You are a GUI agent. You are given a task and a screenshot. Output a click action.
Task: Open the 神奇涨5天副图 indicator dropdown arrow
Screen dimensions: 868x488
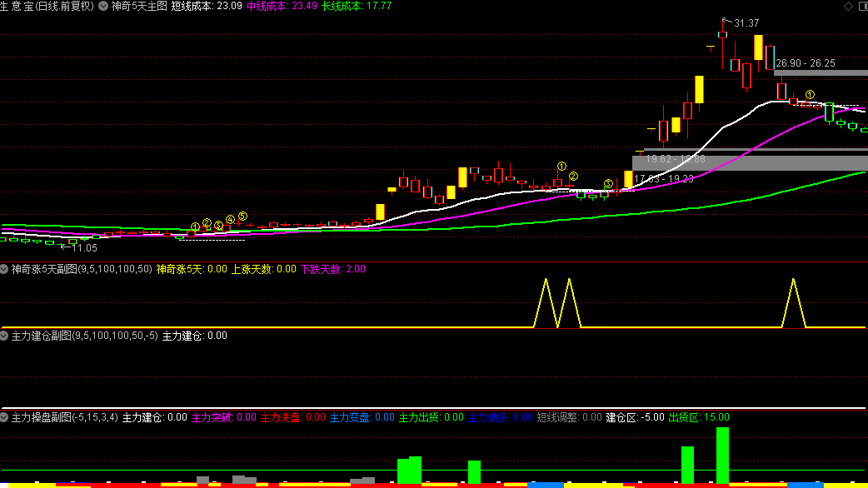[4, 269]
